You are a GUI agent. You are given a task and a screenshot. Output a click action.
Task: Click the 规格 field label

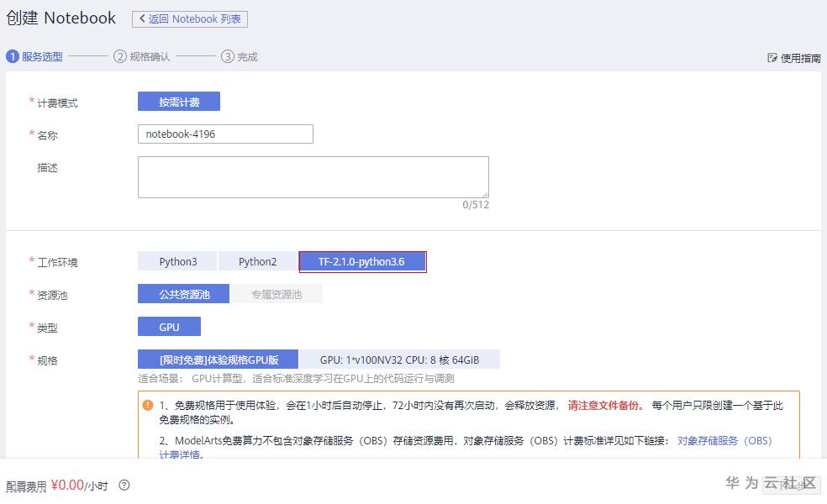pos(47,360)
